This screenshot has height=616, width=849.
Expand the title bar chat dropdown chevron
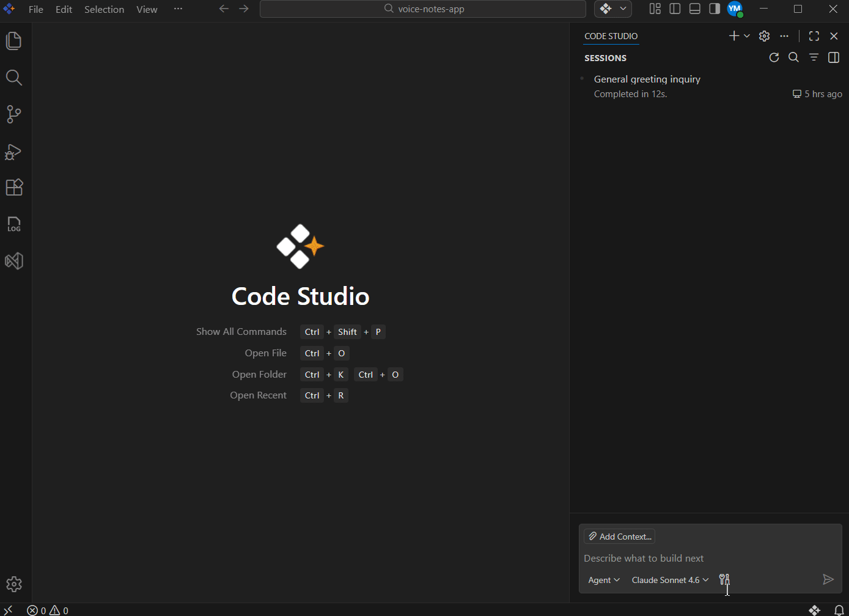(623, 9)
